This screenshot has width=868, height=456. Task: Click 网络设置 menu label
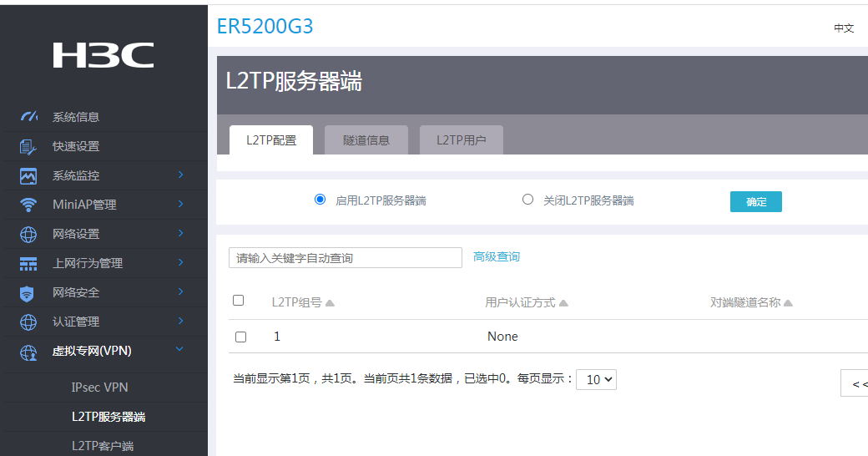point(76,234)
